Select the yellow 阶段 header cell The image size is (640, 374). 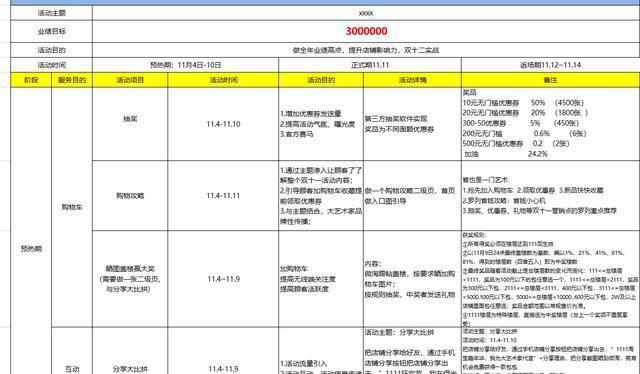tap(31, 80)
